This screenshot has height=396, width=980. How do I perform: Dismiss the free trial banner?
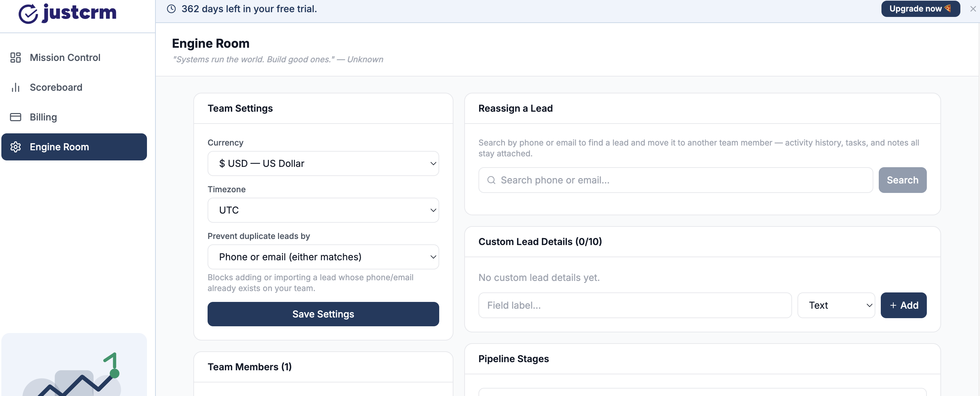point(973,9)
